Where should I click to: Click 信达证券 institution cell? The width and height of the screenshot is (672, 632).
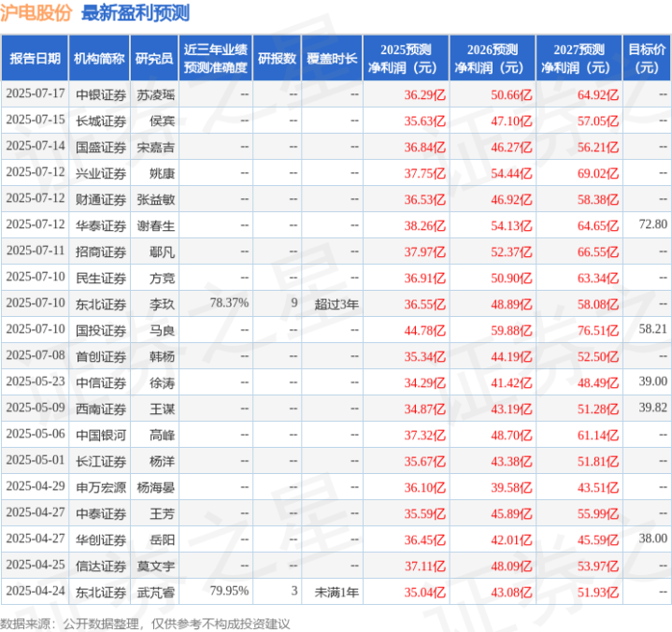[101, 567]
